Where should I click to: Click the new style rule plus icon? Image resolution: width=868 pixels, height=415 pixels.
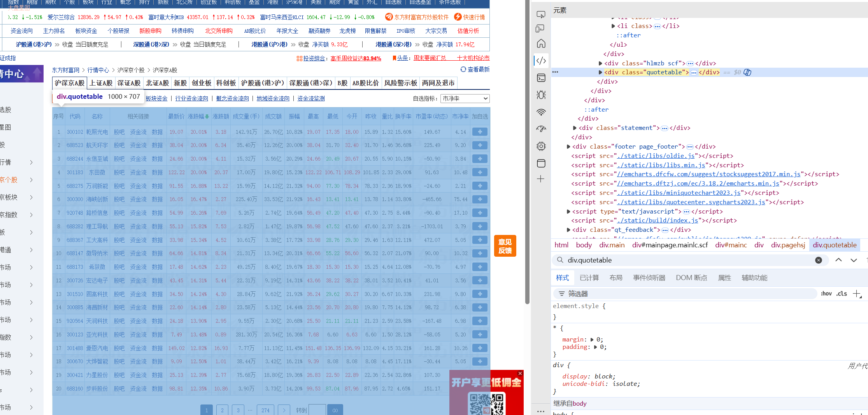pyautogui.click(x=857, y=294)
